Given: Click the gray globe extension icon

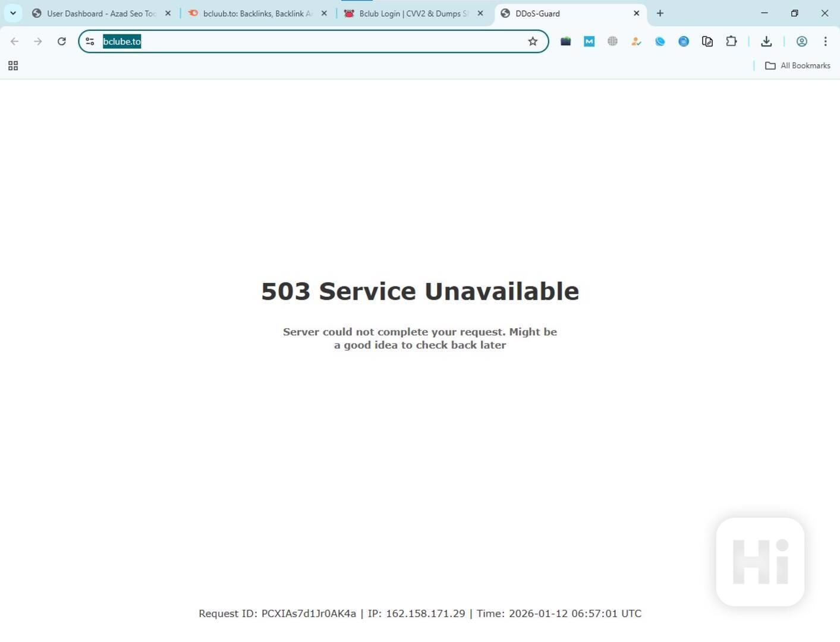Looking at the screenshot, I should [x=612, y=41].
